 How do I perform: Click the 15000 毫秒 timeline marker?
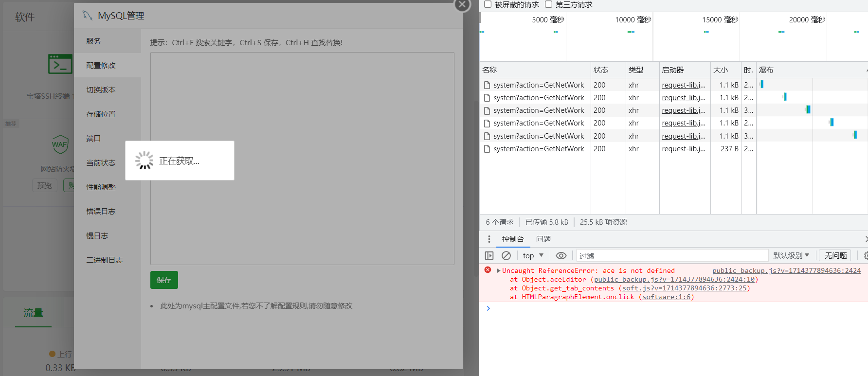720,19
